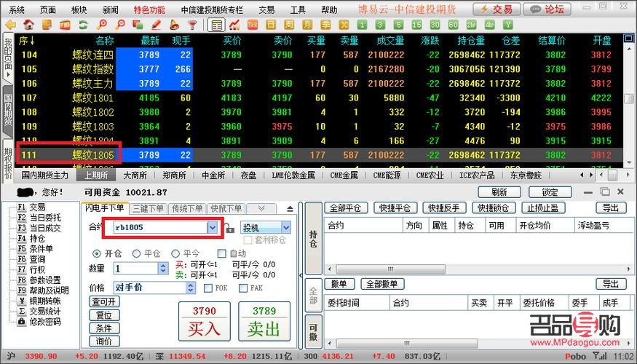Screen dimensions: 637x364
Task: Select the 2-hour chart period
Action: click(471, 25)
